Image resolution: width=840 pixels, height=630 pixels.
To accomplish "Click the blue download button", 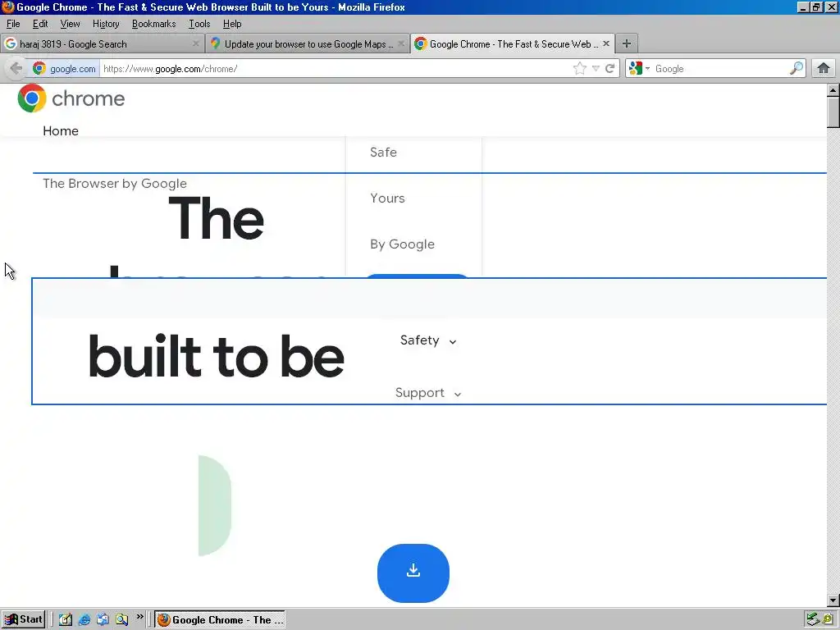I will point(413,573).
